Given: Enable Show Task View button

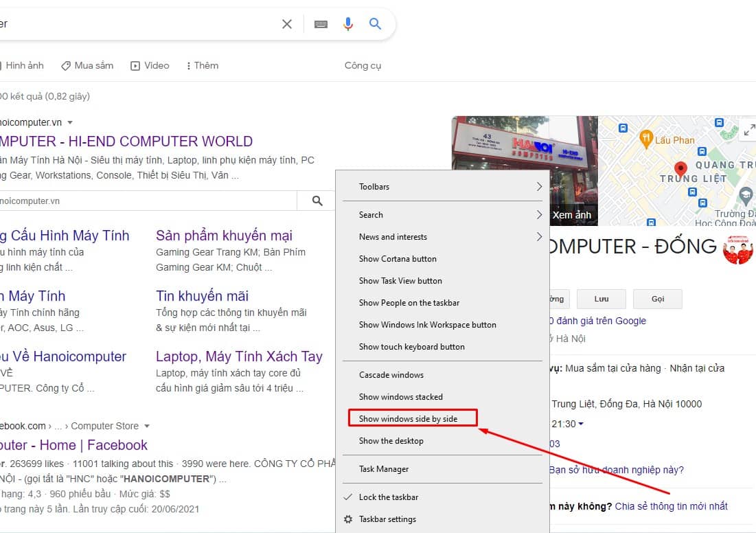Looking at the screenshot, I should pyautogui.click(x=400, y=280).
